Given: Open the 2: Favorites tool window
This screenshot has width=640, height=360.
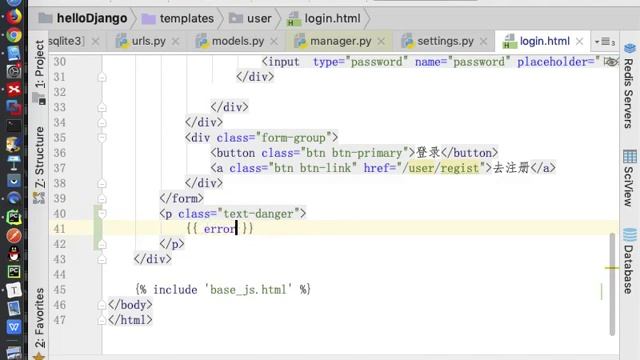Looking at the screenshot, I should tap(39, 318).
